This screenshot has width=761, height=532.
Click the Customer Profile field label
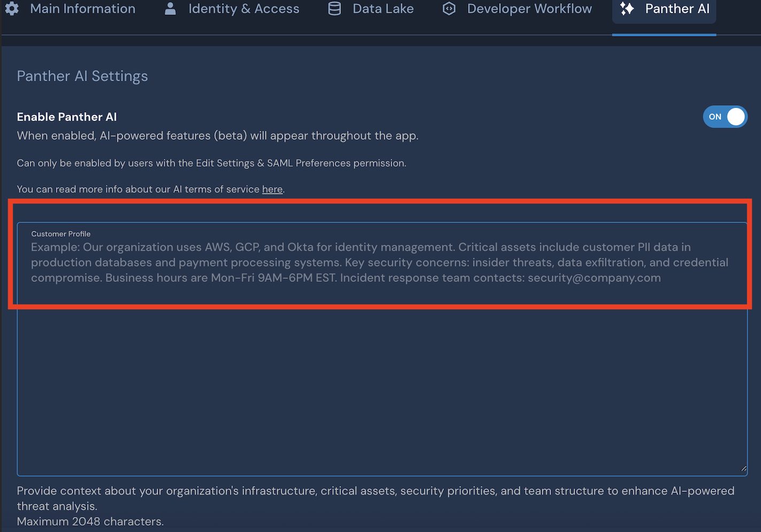(x=60, y=234)
